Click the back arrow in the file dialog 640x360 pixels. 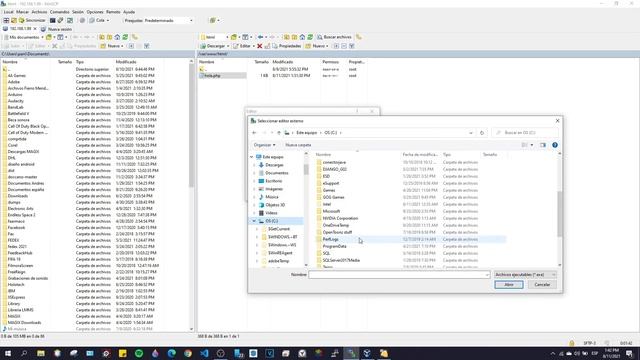[254, 133]
